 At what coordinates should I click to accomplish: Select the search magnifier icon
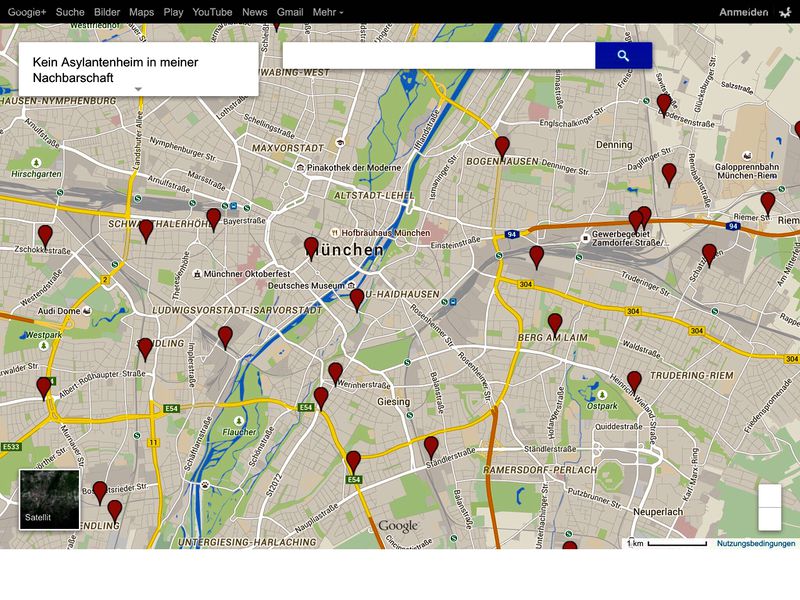pos(621,55)
